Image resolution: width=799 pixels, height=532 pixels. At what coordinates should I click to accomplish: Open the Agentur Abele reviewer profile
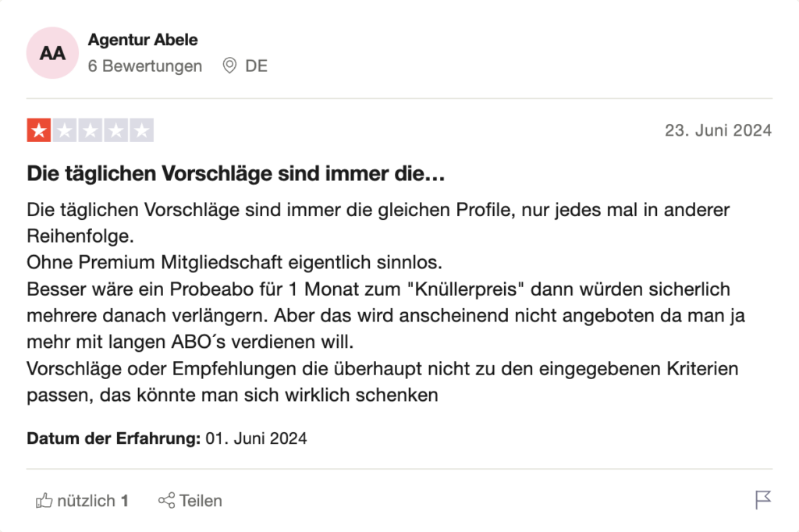(143, 40)
